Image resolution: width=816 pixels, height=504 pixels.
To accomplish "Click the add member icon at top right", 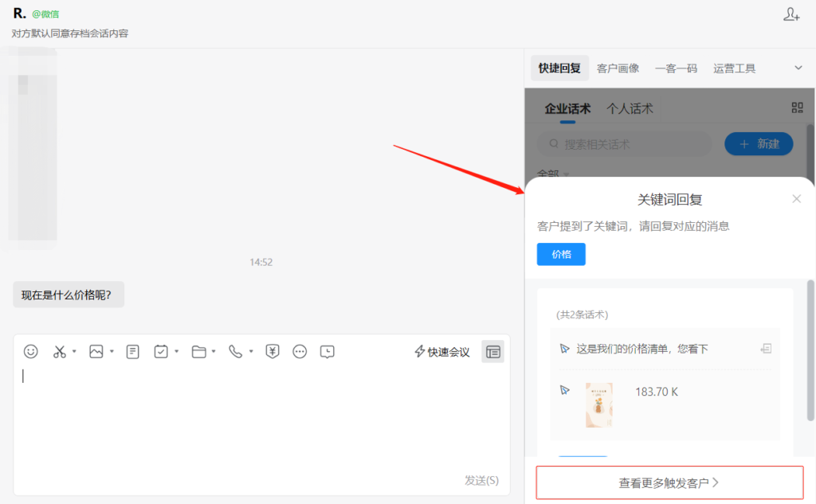I will click(791, 14).
